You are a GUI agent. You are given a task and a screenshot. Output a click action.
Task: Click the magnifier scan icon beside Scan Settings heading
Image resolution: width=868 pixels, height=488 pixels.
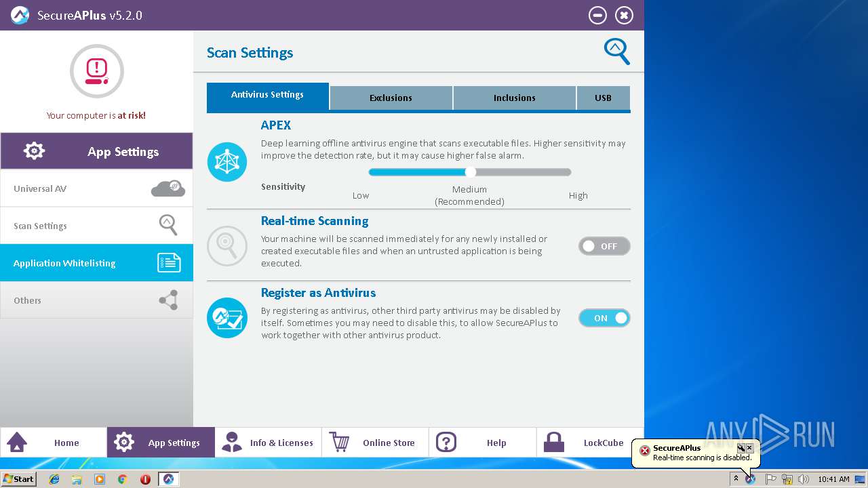click(617, 52)
